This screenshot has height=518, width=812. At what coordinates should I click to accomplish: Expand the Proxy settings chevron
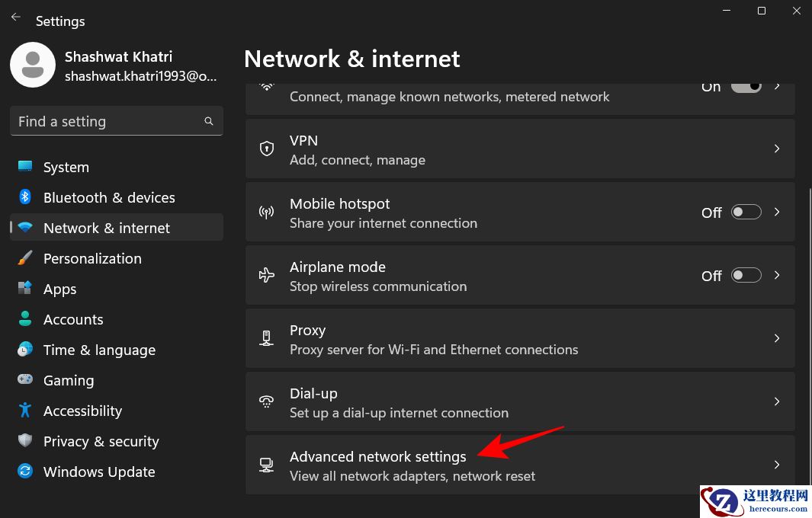(777, 338)
